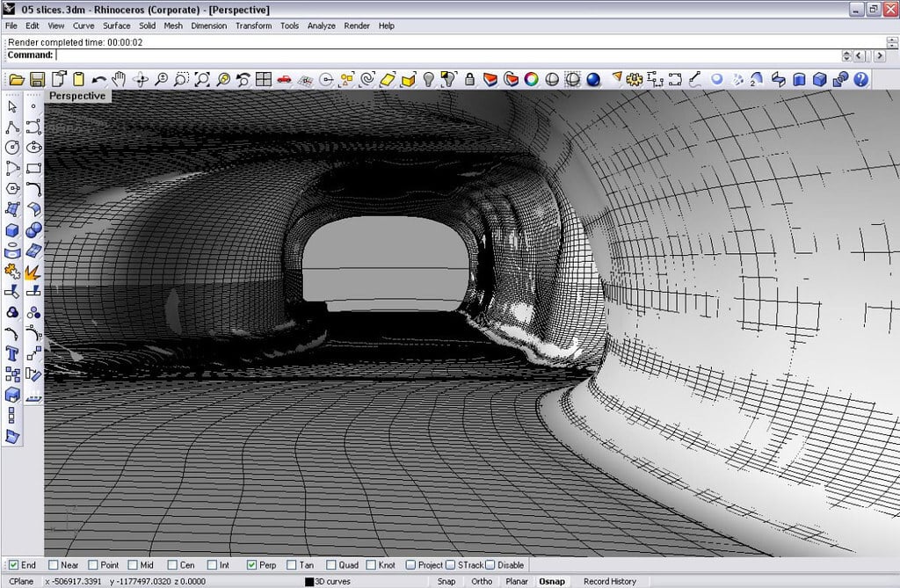Open the Render menu
Viewport: 900px width, 588px height.
357,25
